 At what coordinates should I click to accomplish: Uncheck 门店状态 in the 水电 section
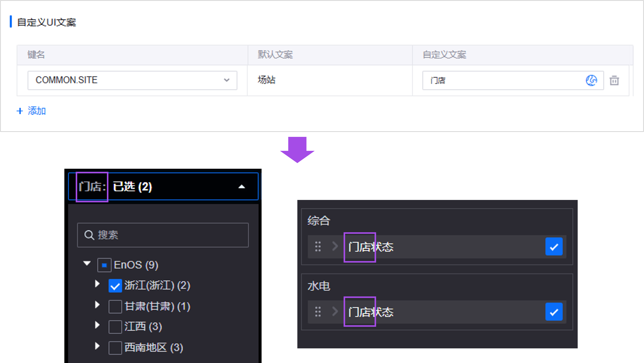[x=554, y=311]
